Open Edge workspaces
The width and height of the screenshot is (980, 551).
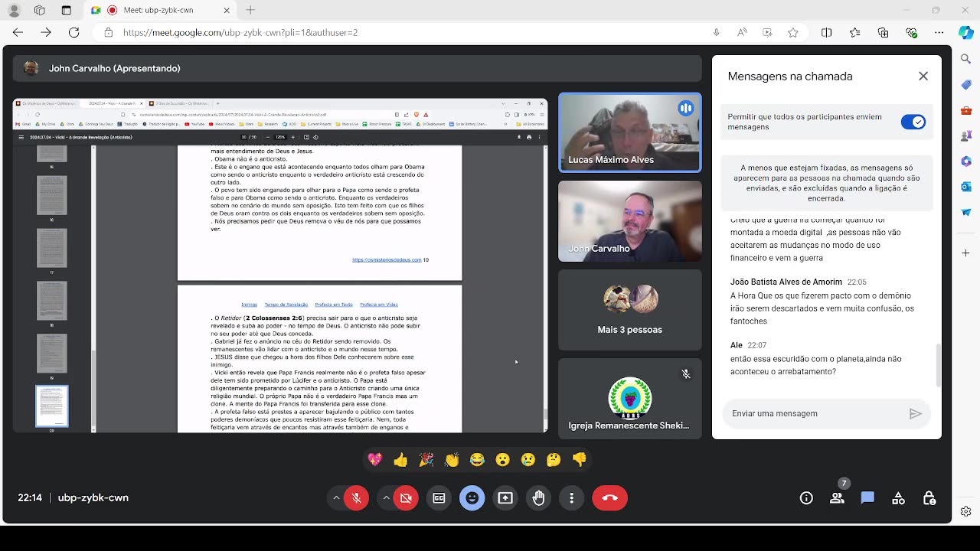pyautogui.click(x=40, y=10)
